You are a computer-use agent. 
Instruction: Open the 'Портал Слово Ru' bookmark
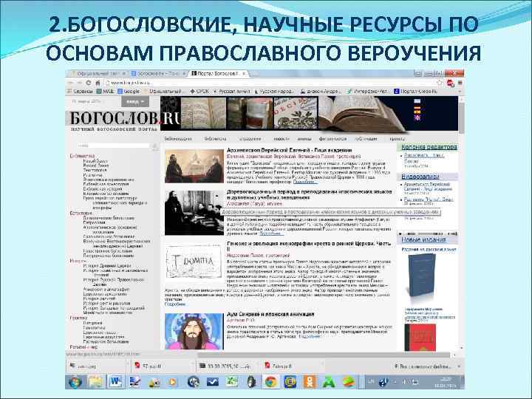point(415,92)
